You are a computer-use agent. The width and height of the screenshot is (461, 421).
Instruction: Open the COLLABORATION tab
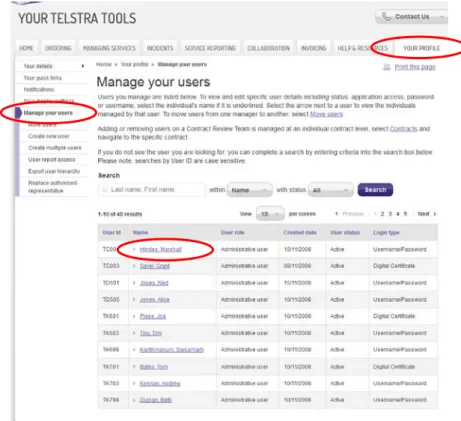(268, 48)
